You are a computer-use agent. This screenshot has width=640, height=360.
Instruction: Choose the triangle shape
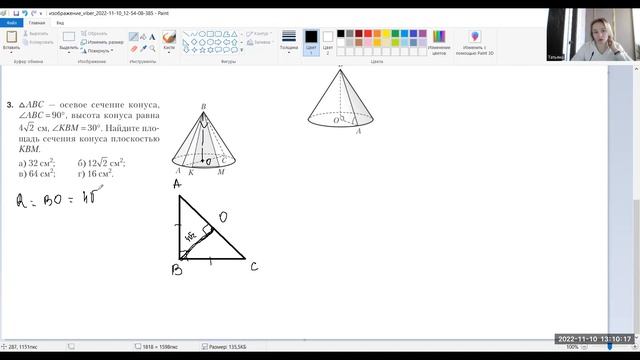(234, 34)
